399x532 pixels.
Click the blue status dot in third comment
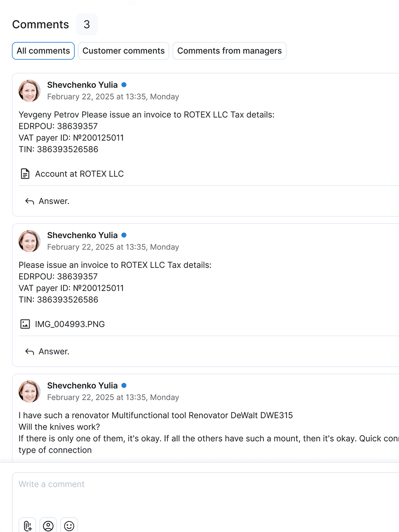[x=124, y=385]
